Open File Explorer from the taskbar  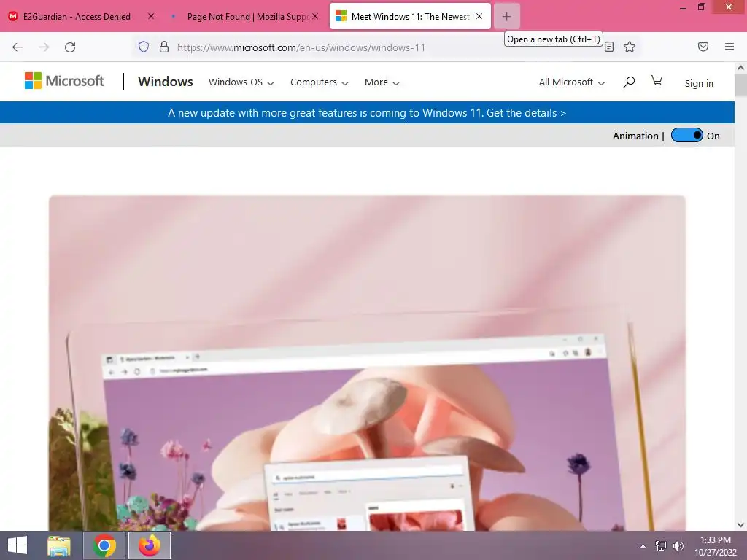point(59,545)
